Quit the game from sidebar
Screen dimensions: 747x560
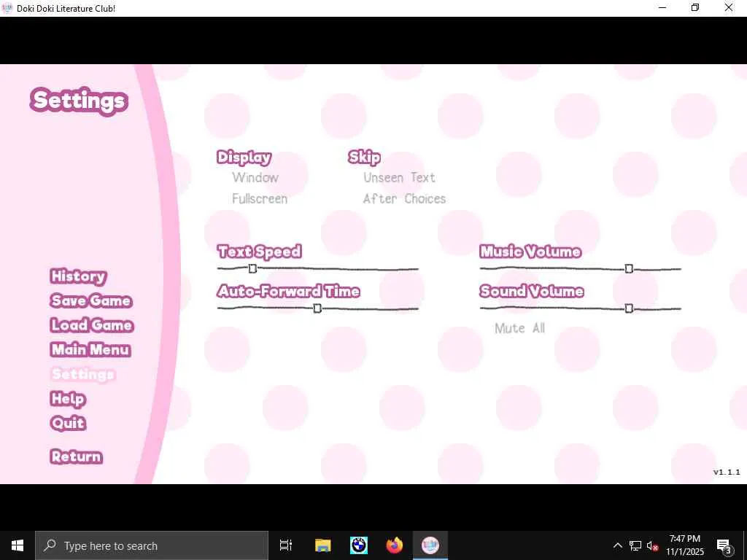68,423
